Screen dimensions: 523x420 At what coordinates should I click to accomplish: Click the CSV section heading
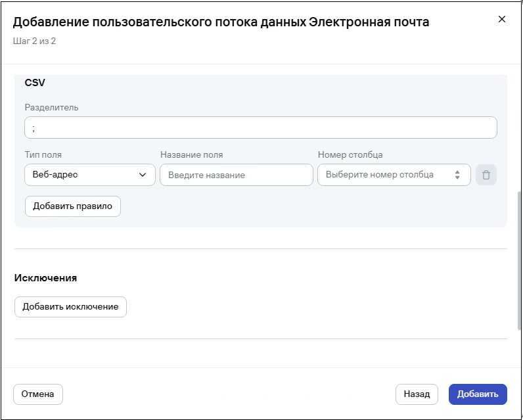35,83
